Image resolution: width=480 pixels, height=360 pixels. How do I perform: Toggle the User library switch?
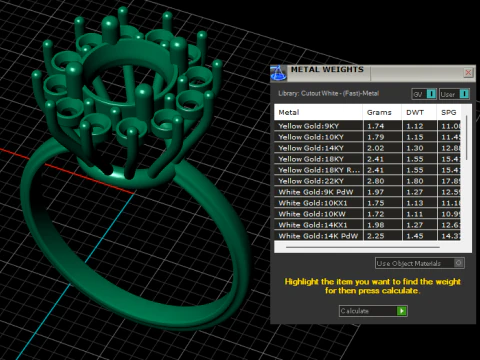(454, 94)
